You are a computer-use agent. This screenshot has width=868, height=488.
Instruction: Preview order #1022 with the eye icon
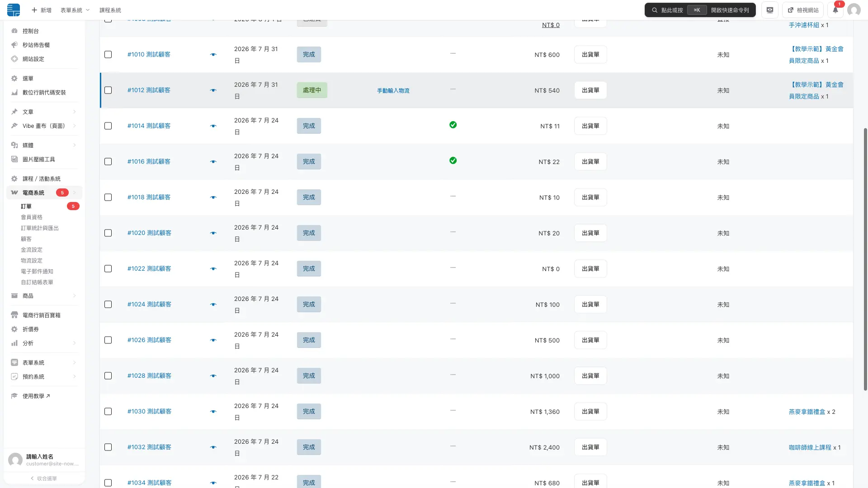coord(213,269)
